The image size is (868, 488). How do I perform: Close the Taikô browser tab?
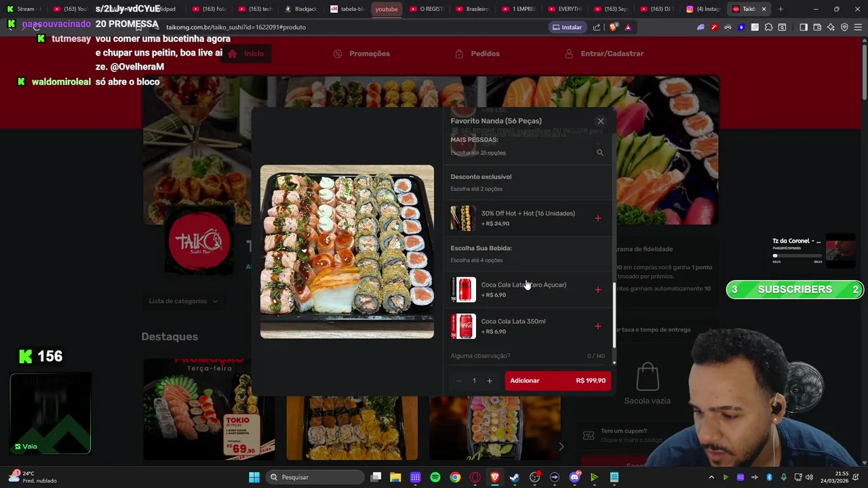[x=764, y=9]
